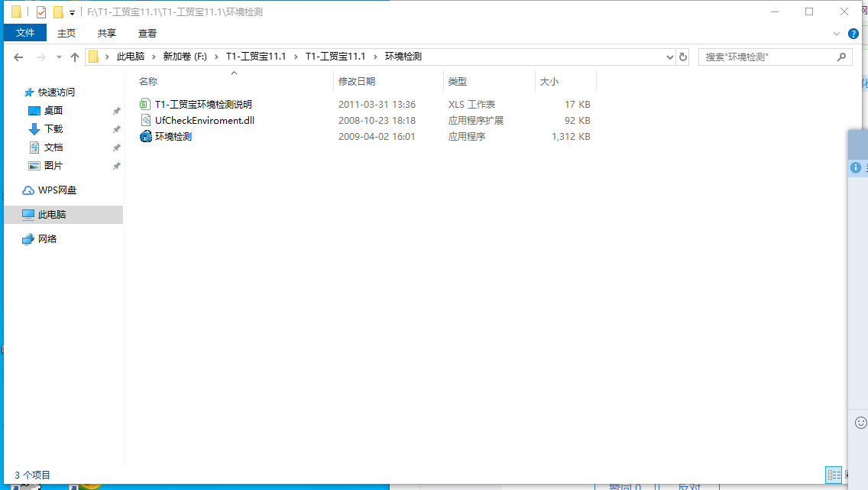
Task: Sort files by 类型 column header
Action: (x=457, y=81)
